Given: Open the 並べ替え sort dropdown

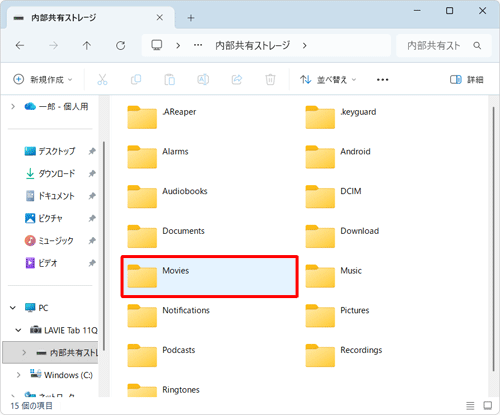Looking at the screenshot, I should (x=328, y=80).
